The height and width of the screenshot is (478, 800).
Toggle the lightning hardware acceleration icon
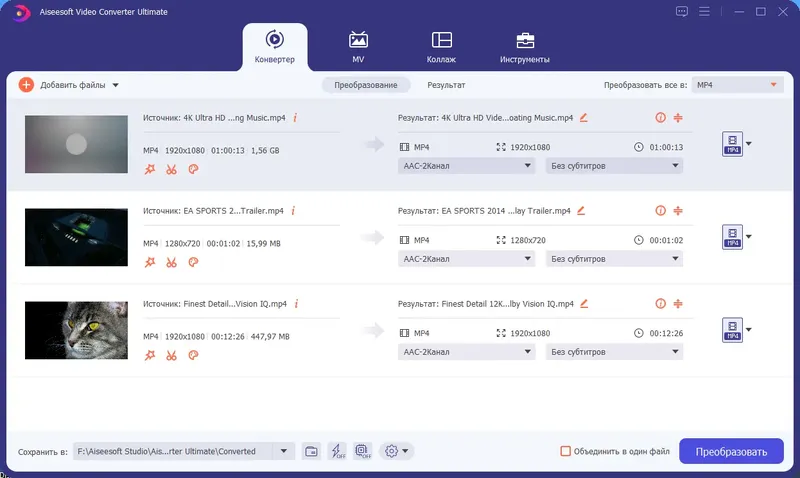point(337,451)
